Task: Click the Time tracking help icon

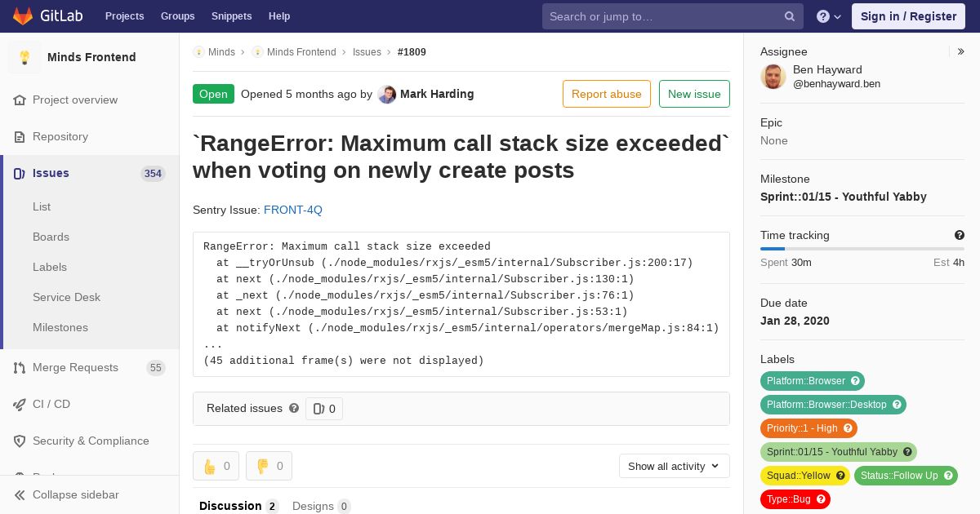Action: pos(960,235)
